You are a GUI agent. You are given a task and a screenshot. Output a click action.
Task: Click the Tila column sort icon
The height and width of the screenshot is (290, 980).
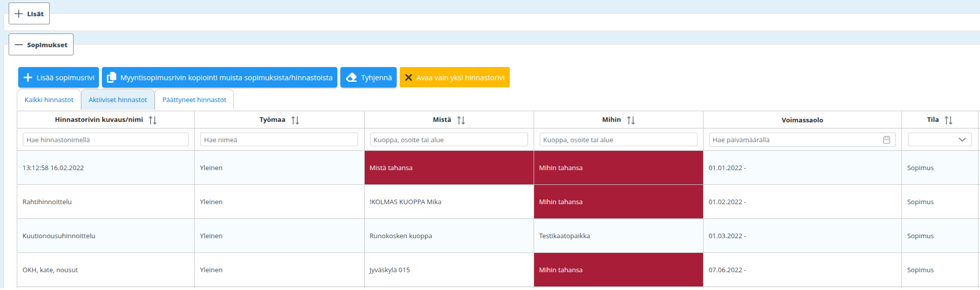948,120
